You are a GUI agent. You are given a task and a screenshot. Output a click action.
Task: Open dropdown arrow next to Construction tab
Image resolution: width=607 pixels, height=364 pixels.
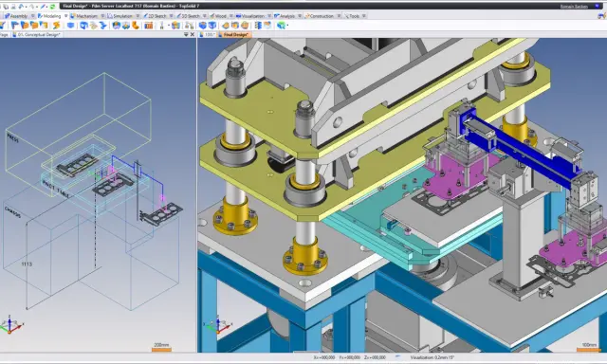339,16
